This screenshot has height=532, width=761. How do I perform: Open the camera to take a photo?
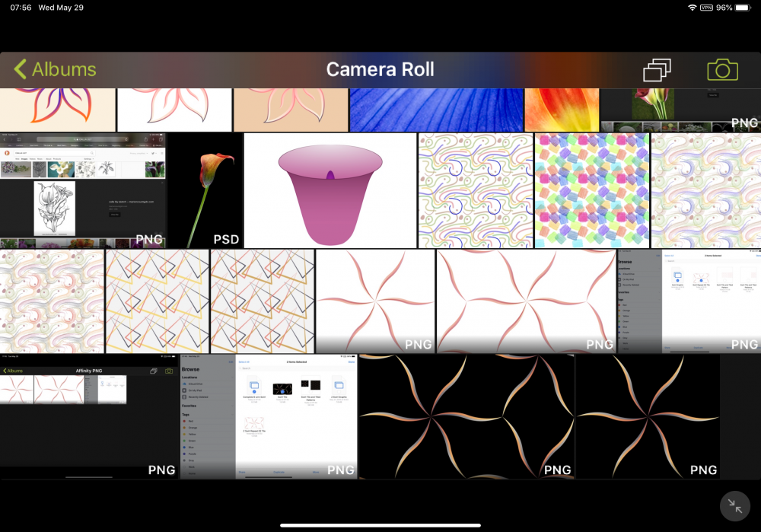[x=722, y=71]
